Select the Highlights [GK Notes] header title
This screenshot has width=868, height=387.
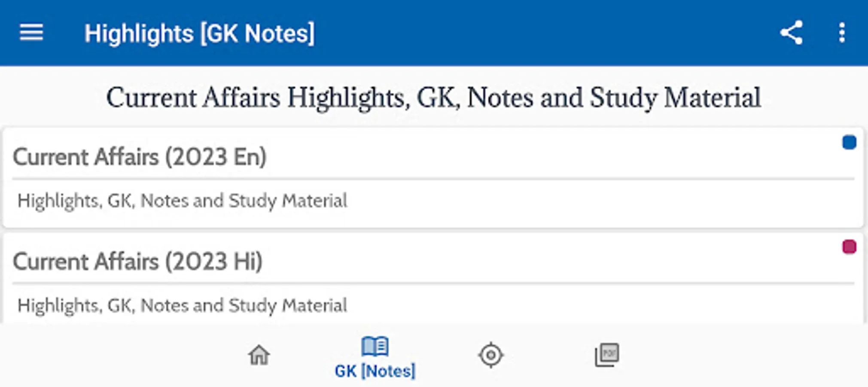[199, 34]
